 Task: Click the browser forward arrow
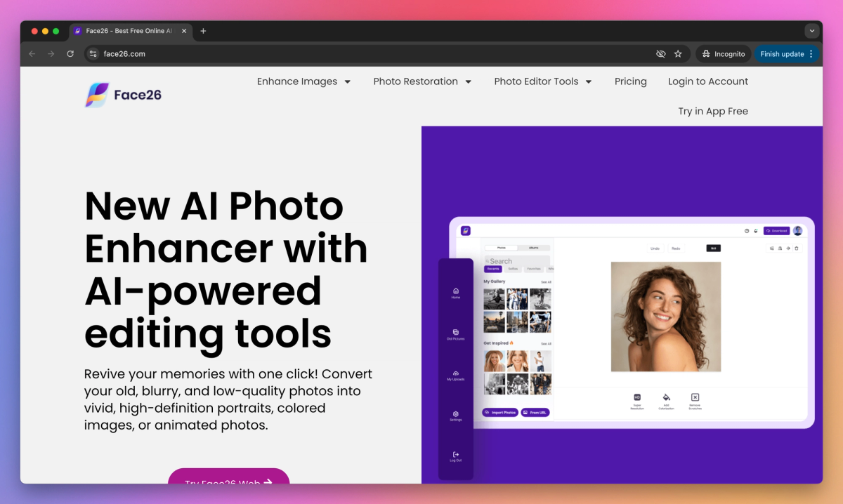coord(51,54)
